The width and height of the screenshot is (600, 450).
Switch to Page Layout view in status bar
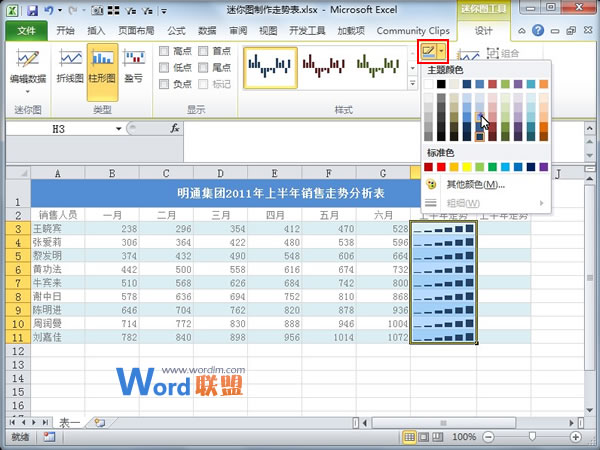(426, 437)
